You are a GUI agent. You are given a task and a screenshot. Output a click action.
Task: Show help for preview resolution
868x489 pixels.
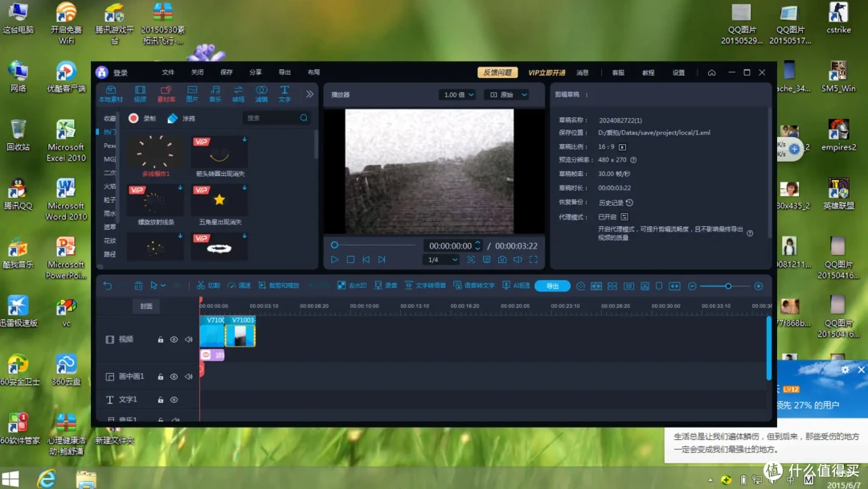click(x=634, y=159)
